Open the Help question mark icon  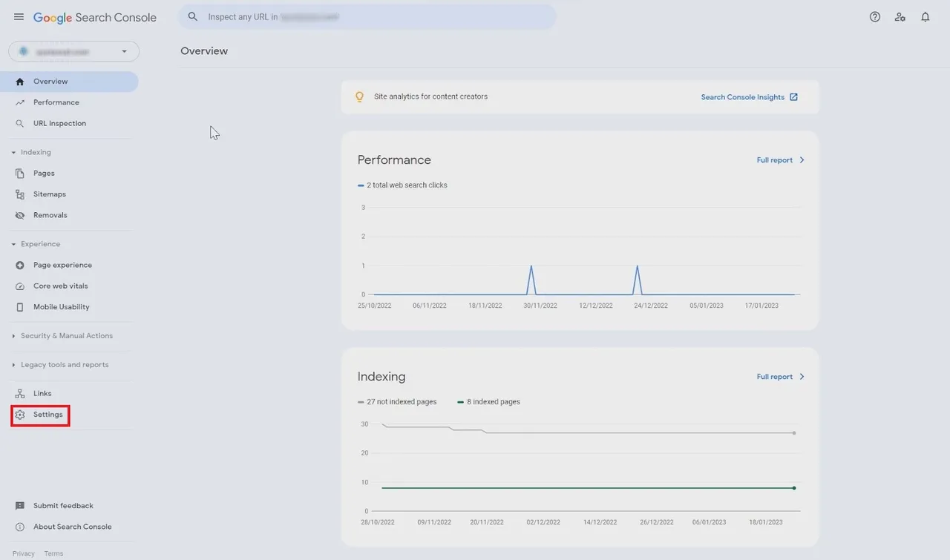point(875,17)
